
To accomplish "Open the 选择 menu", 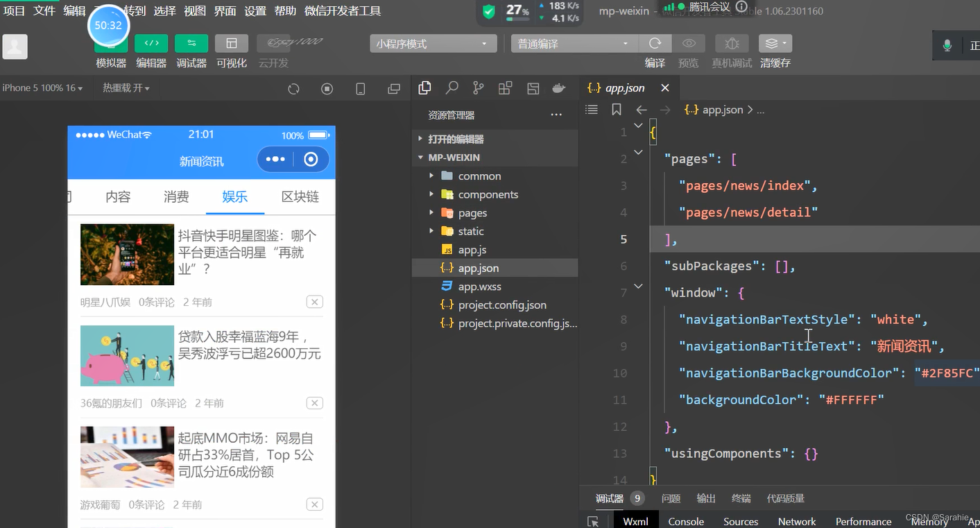I will tap(165, 11).
